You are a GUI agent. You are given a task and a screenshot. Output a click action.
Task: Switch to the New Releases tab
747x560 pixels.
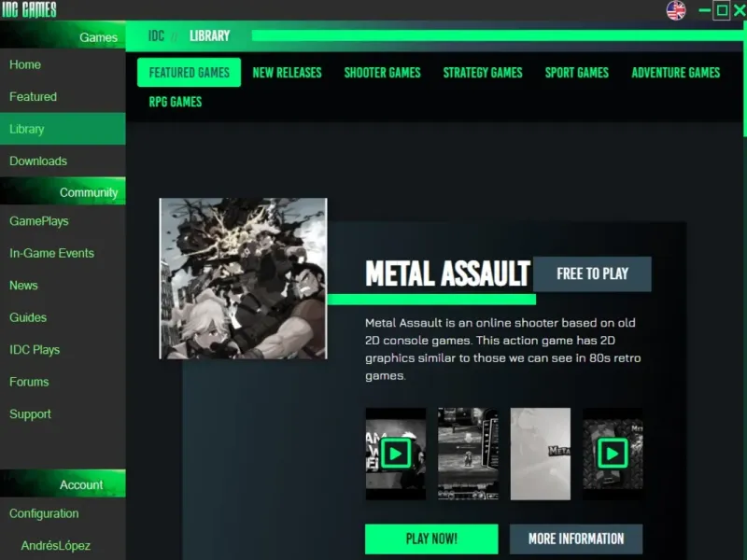coord(287,73)
